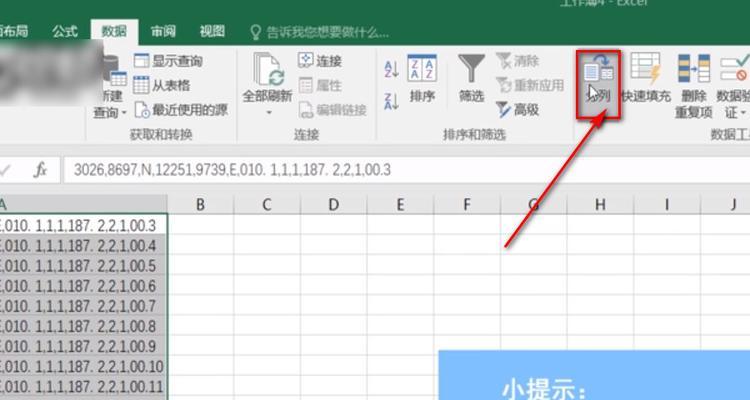This screenshot has height=400, width=750.
Task: Select column I header
Action: pos(667,204)
